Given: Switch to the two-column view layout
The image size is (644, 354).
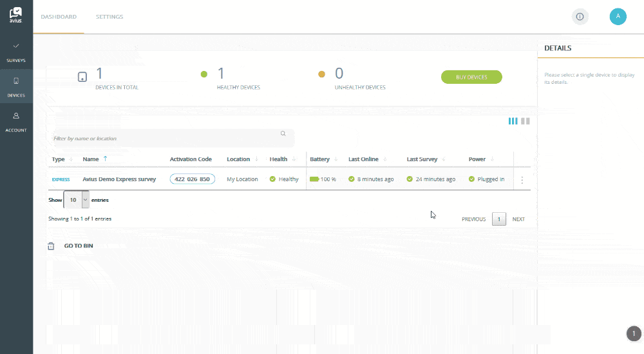Looking at the screenshot, I should [x=525, y=121].
